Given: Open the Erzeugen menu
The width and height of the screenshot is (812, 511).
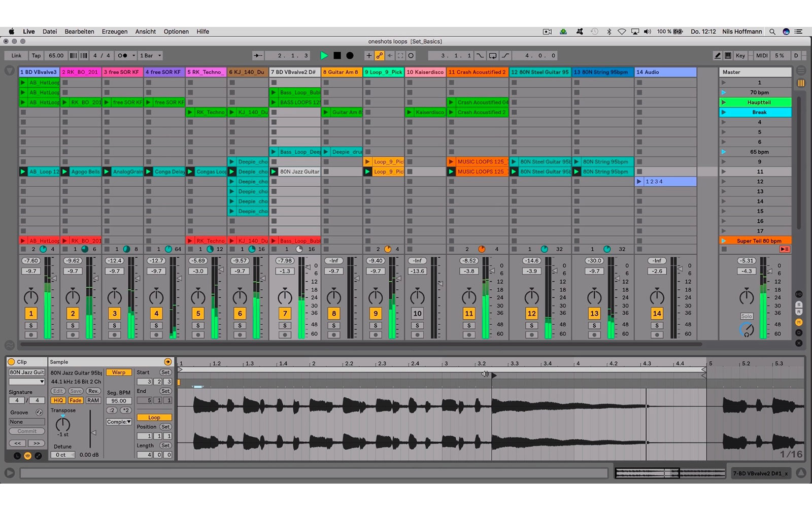Looking at the screenshot, I should (115, 31).
